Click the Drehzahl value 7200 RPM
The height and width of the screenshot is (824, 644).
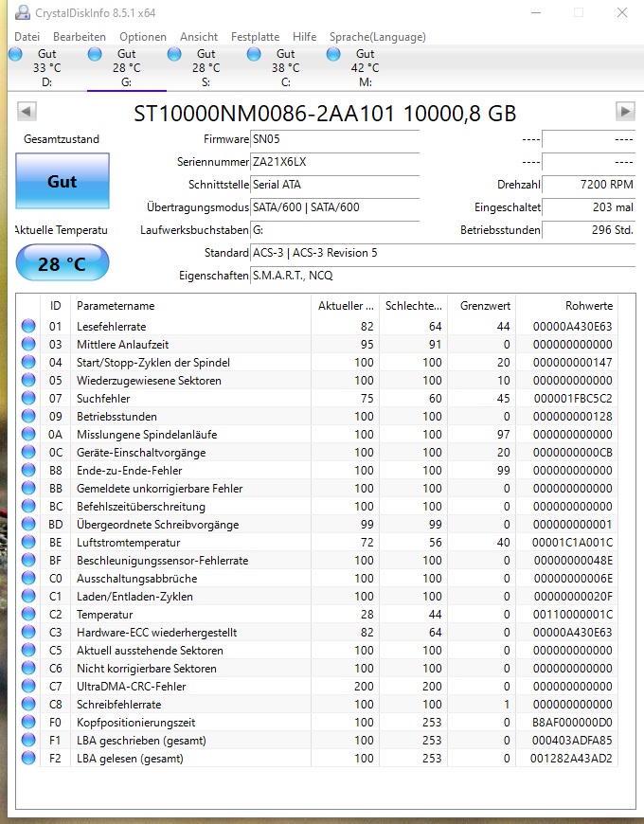point(589,185)
